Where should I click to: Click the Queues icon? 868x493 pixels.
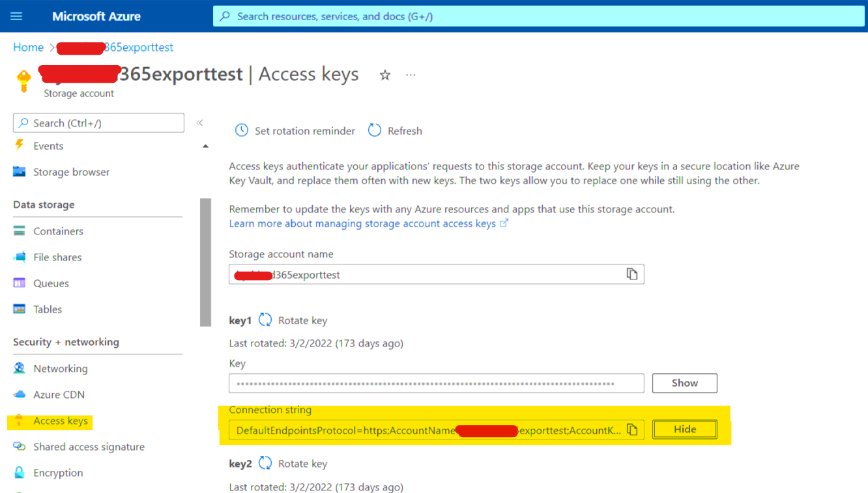20,283
